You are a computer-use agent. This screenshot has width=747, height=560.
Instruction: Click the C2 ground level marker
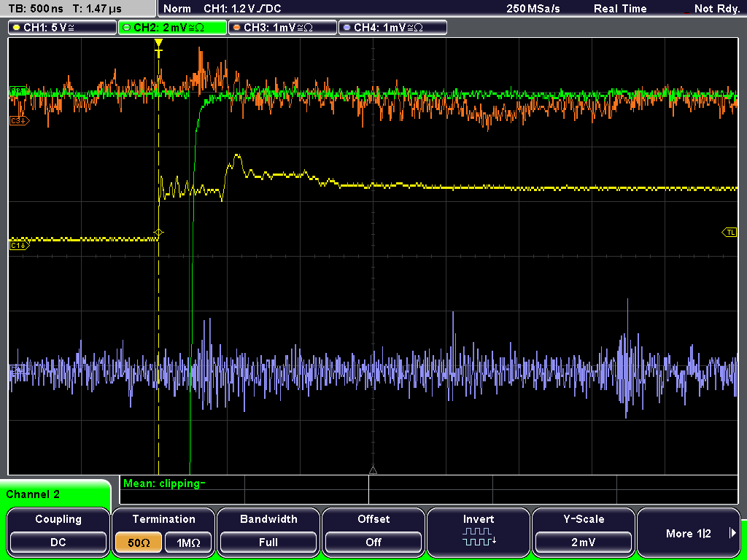coord(18,91)
